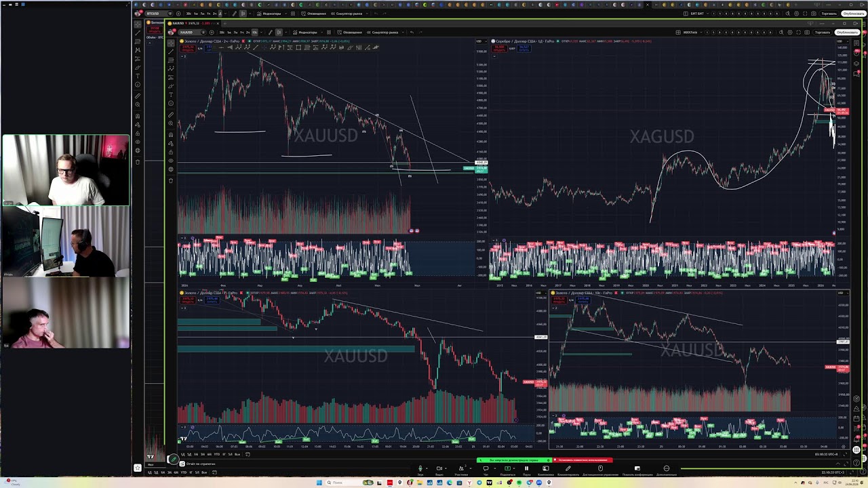Expand Симулятор рынка dropdown arrow in front window
The image size is (868, 488).
click(403, 32)
